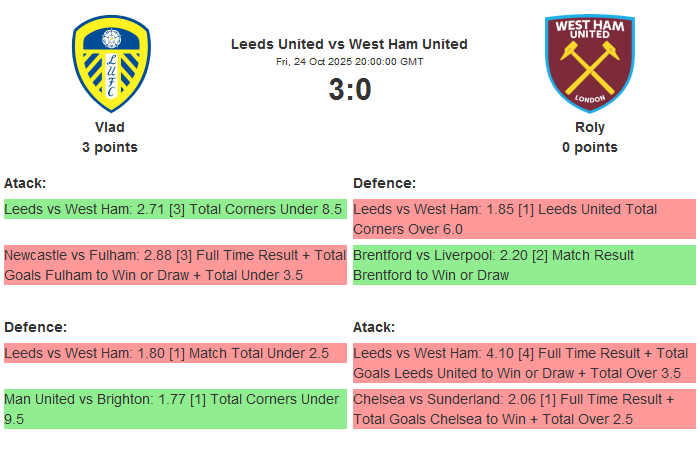
Task: Click Roly's Atack heading on the right
Action: [374, 327]
